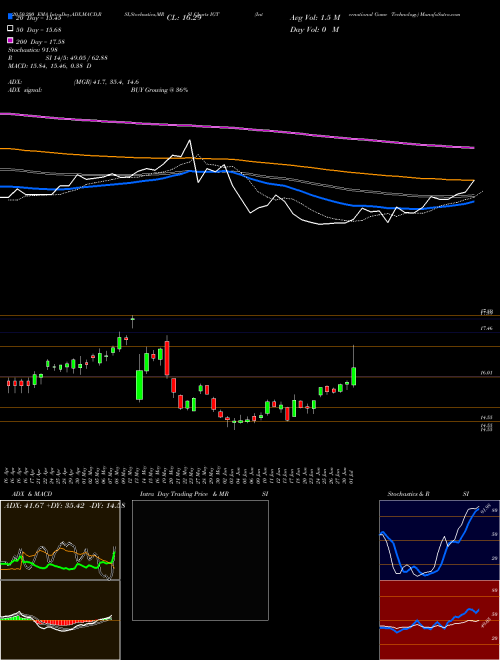Select the 'Day Vol: 0 M' text
The height and width of the screenshot is (660, 500).
[x=314, y=29]
